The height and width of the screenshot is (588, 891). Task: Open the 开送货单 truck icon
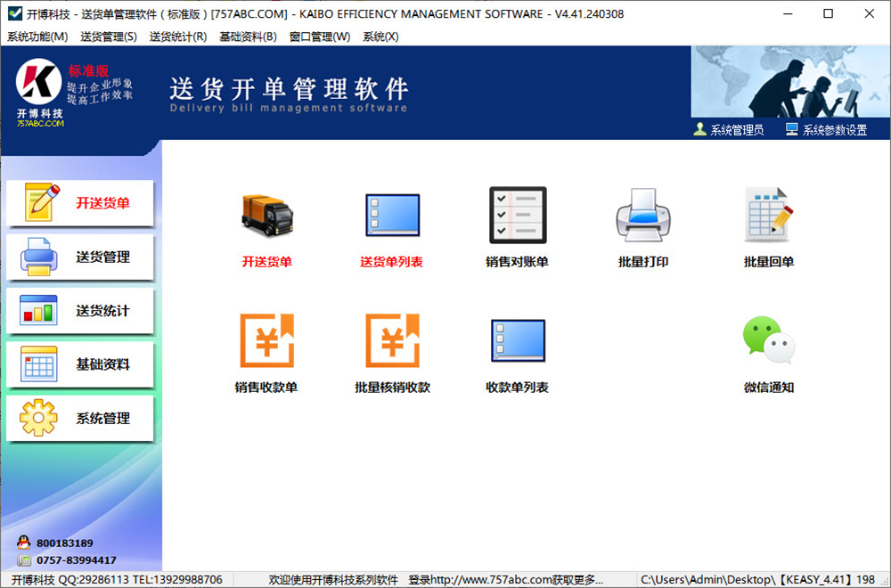point(267,215)
